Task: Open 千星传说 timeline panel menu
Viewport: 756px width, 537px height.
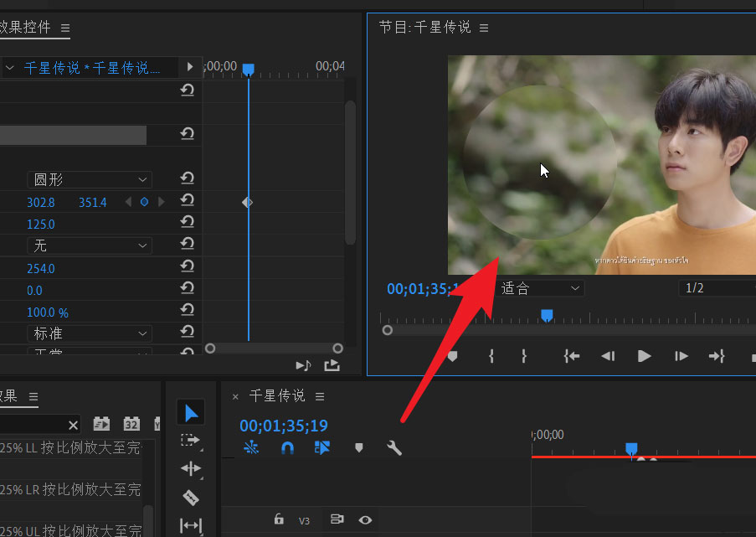Action: (320, 396)
